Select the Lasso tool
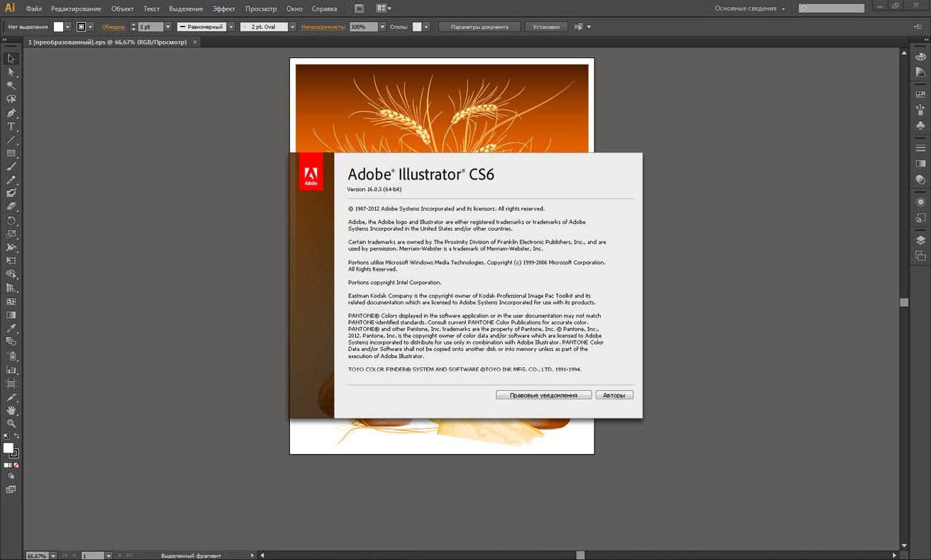 click(11, 99)
